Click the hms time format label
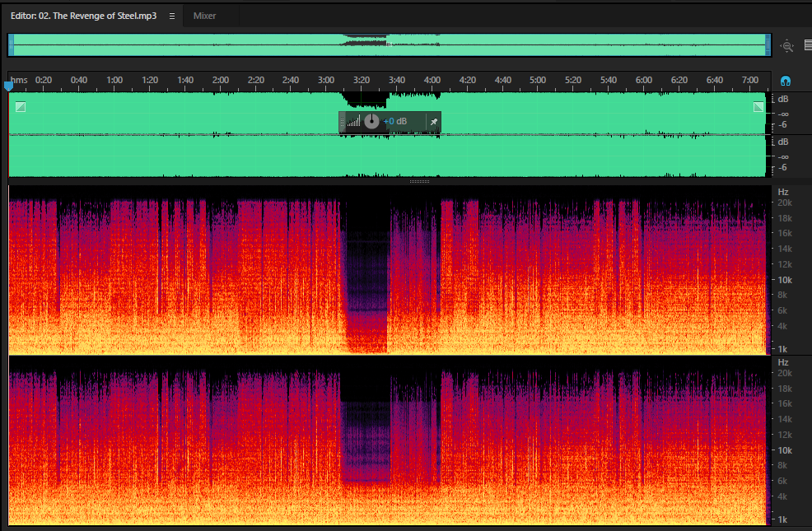 (x=19, y=80)
